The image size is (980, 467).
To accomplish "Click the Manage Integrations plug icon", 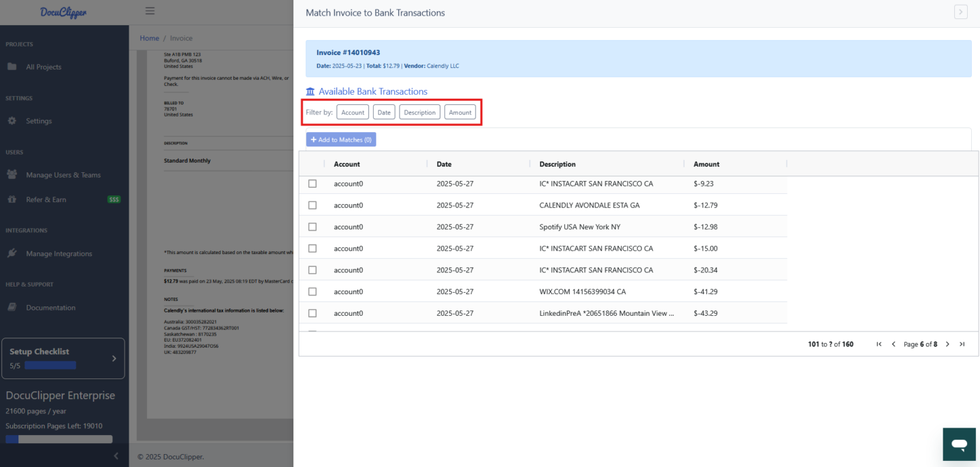I will pos(12,253).
